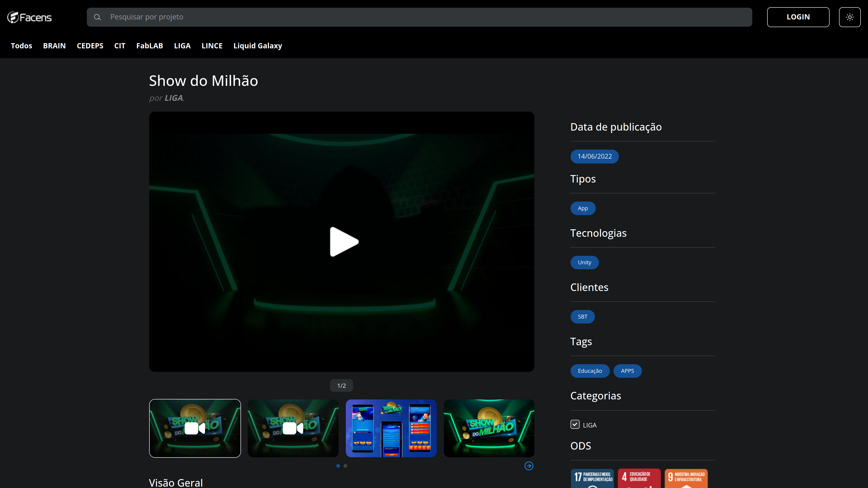Viewport: 868px width, 488px height.
Task: Select the second video thumbnail
Action: [x=293, y=428]
